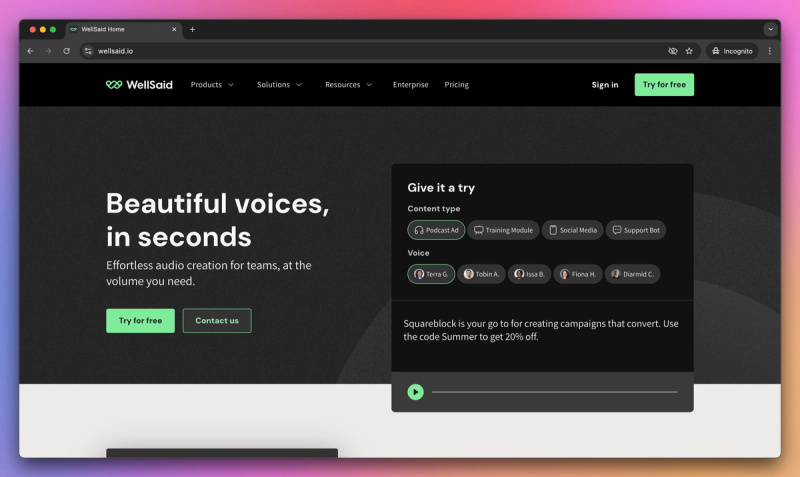Choose the Terra G. voice
Image resolution: width=800 pixels, height=477 pixels.
coord(431,274)
